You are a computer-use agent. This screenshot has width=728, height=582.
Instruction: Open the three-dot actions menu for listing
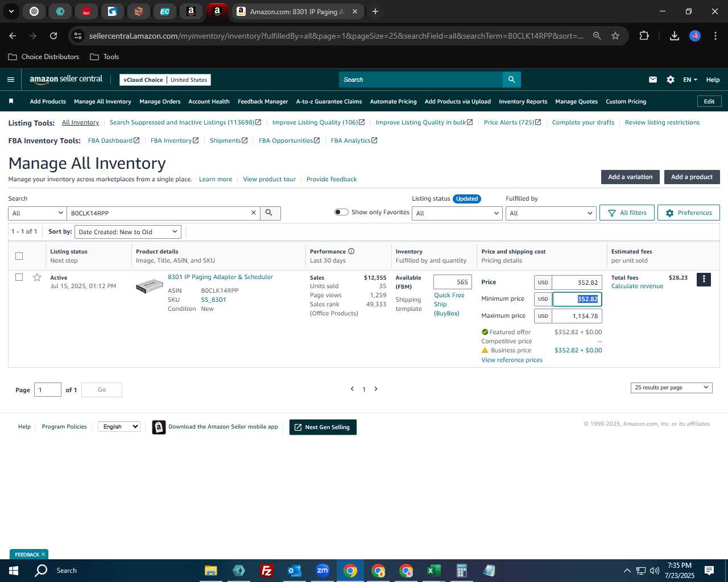704,279
